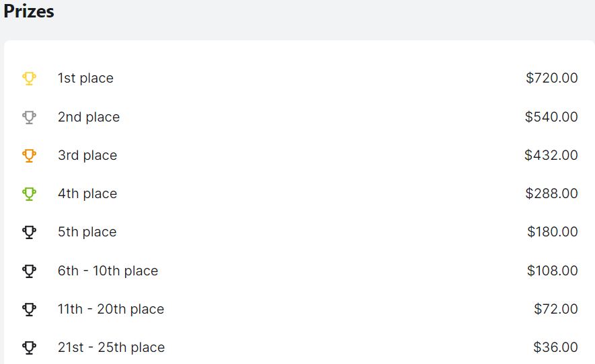Image resolution: width=595 pixels, height=364 pixels.
Task: Click the gold 1st place trophy icon
Action: (x=29, y=79)
